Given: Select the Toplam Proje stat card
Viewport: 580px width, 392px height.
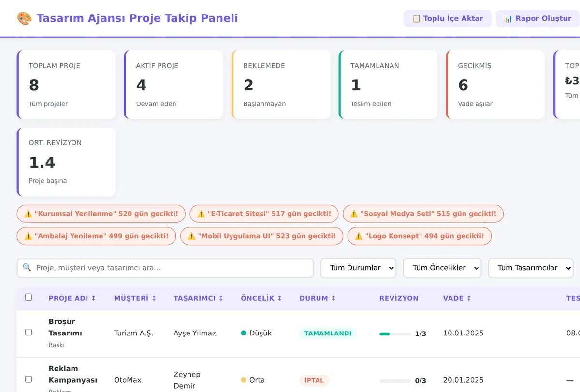Looking at the screenshot, I should tap(66, 85).
